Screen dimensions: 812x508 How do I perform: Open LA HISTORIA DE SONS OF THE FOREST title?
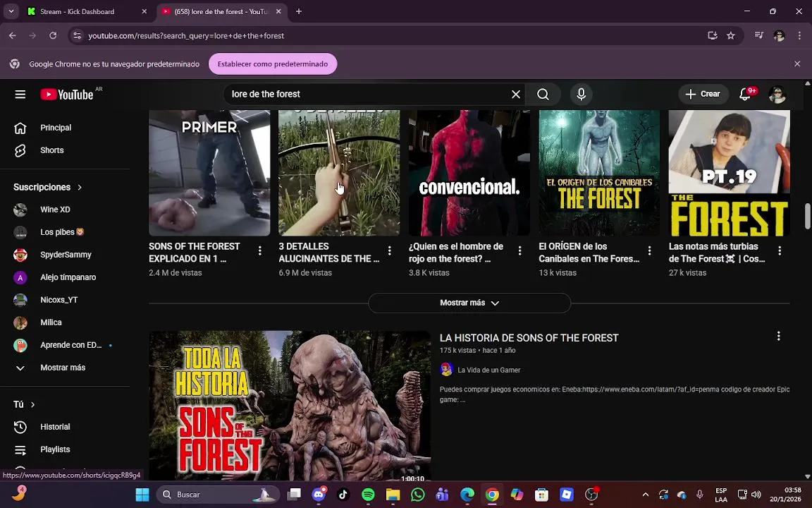tap(529, 338)
